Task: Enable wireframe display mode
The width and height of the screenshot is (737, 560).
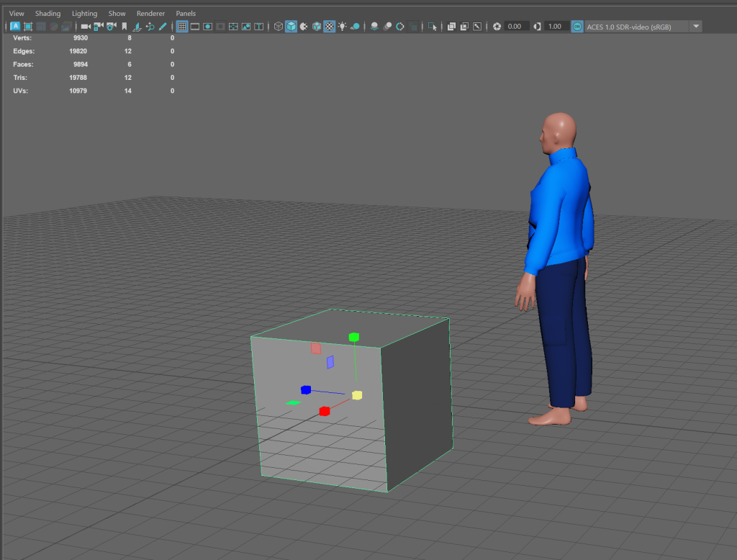Action: coord(279,27)
